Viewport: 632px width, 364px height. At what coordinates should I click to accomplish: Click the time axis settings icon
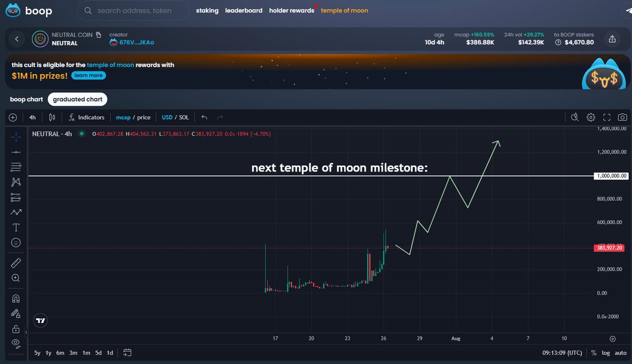pyautogui.click(x=612, y=339)
